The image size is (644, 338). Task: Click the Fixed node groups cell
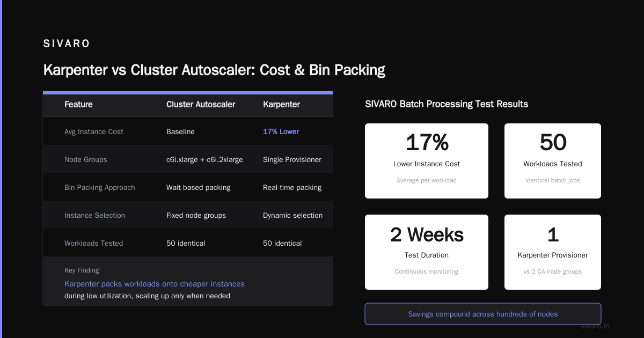pyautogui.click(x=196, y=215)
